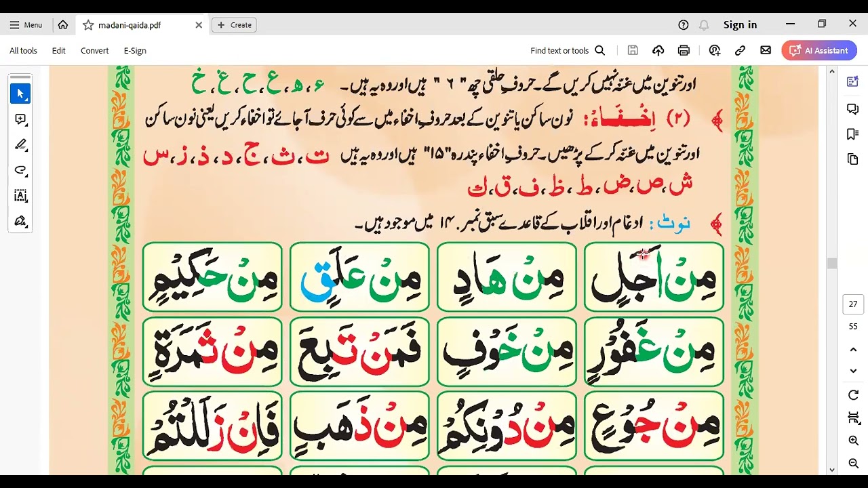Go to previous page up arrow
The width and height of the screenshot is (868, 488).
pos(853,350)
